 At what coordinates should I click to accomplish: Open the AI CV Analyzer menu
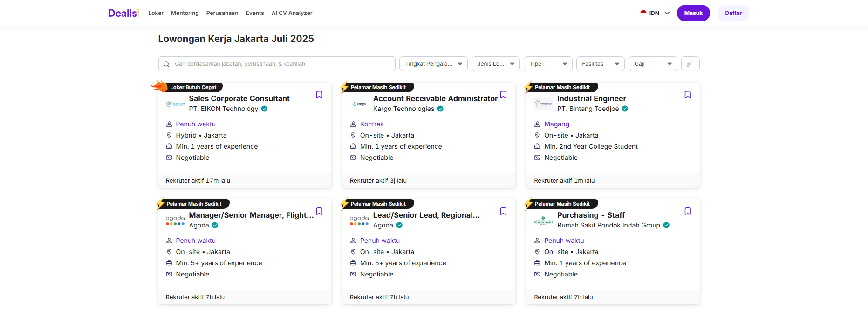292,13
